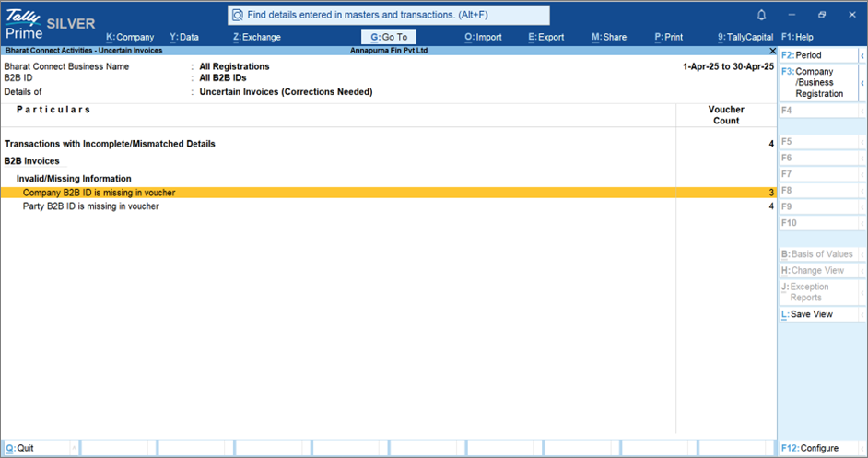Image resolution: width=868 pixels, height=458 pixels.
Task: Open the Z: Exchange menu
Action: pos(257,37)
